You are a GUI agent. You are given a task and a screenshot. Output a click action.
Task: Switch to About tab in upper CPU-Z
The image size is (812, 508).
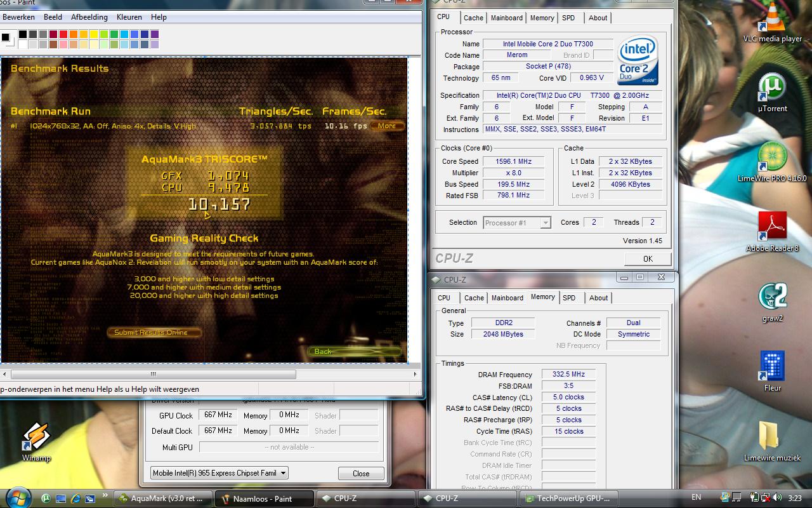(x=598, y=18)
